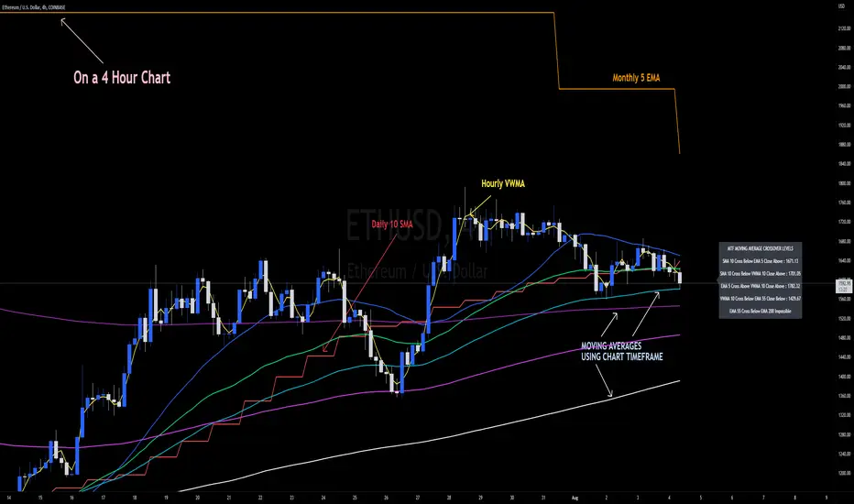Image resolution: width=854 pixels, height=504 pixels.
Task: Click the current price tag on price axis
Action: (844, 286)
